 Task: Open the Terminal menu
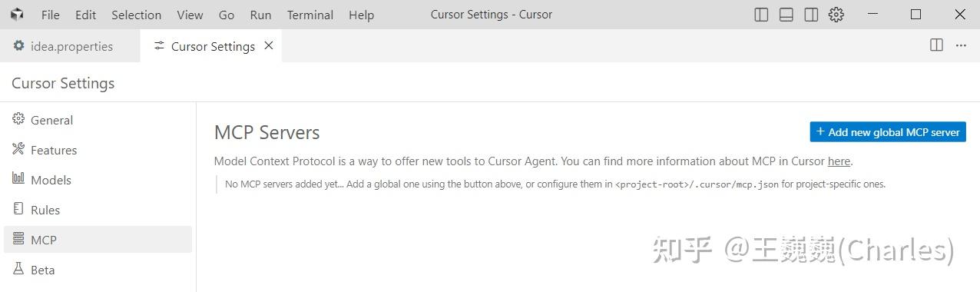tap(311, 15)
